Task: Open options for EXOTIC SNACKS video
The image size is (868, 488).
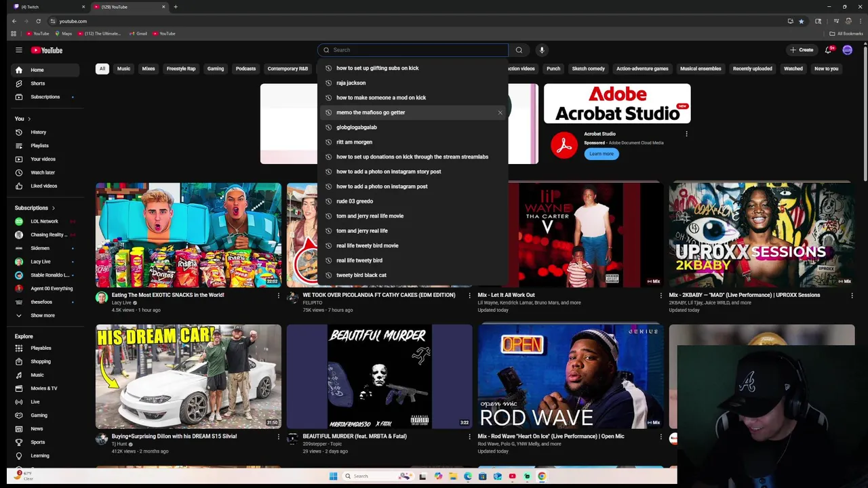Action: [x=278, y=296]
